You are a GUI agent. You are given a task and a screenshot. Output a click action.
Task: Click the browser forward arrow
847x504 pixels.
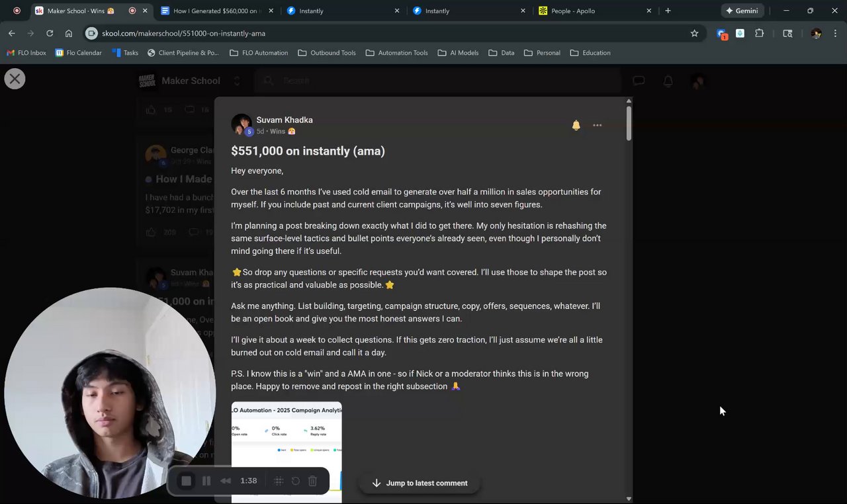30,33
